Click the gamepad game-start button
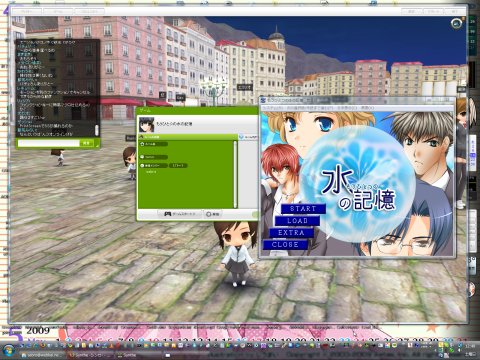Viewport: 480px width, 360px height. pyautogui.click(x=180, y=214)
